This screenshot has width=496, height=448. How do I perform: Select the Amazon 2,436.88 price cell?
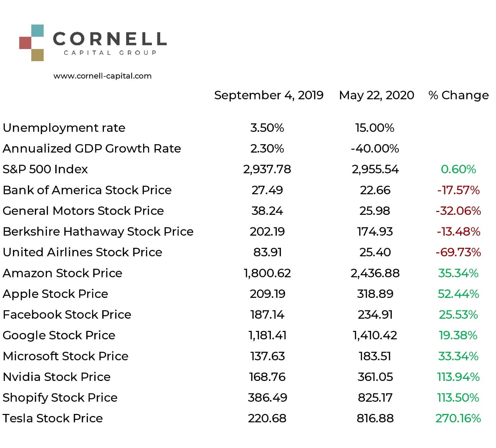click(x=375, y=273)
